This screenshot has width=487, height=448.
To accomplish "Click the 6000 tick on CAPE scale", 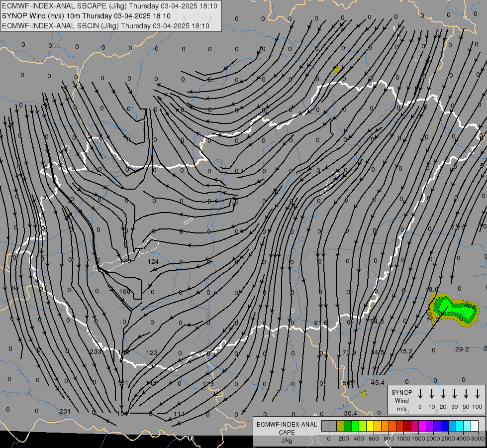I will pos(478,439).
